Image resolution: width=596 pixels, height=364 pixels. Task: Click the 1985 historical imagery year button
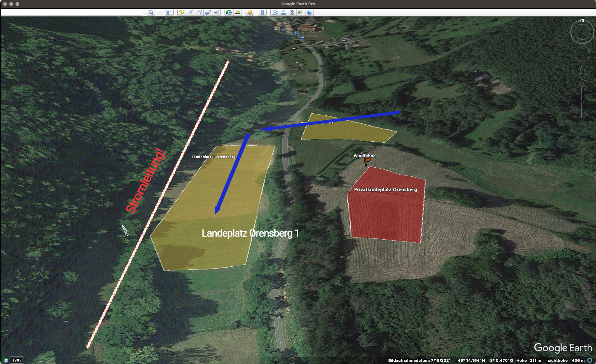click(17, 360)
